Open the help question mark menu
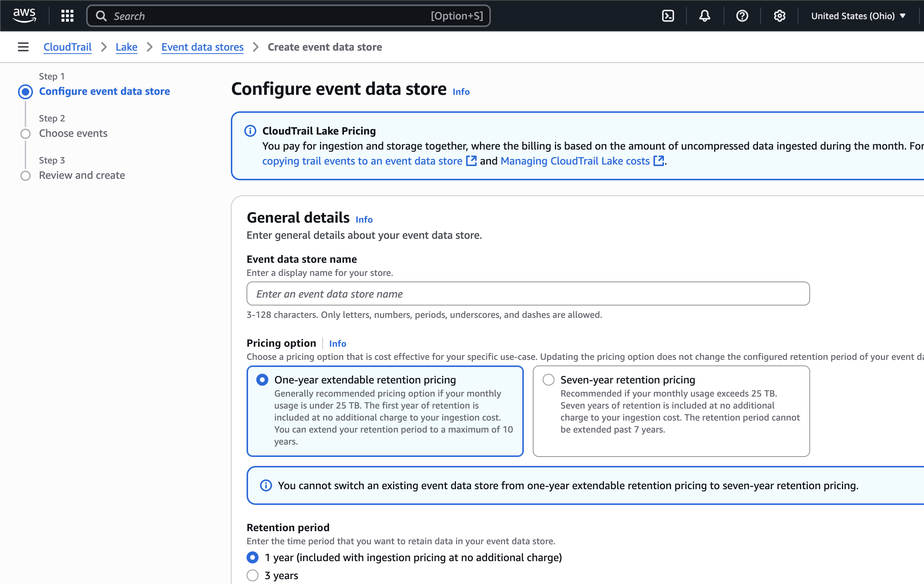Screen dimensions: 924x584 coord(742,16)
